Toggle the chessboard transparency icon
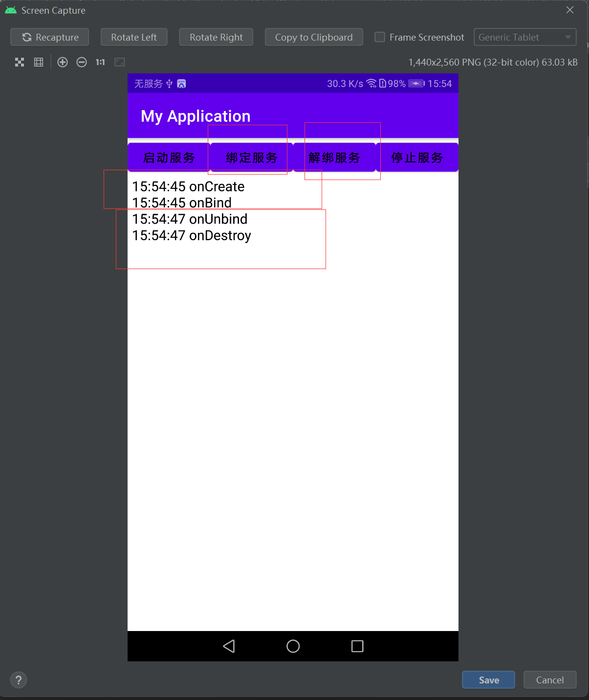 pos(20,62)
